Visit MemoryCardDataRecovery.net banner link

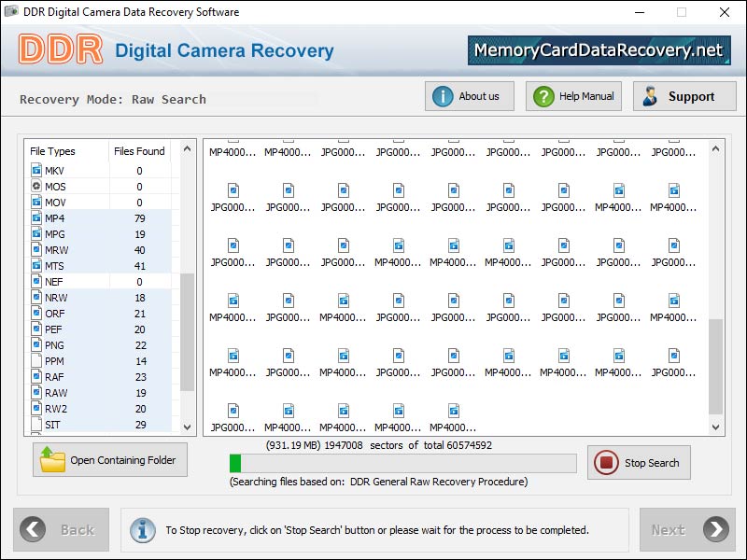[x=599, y=50]
